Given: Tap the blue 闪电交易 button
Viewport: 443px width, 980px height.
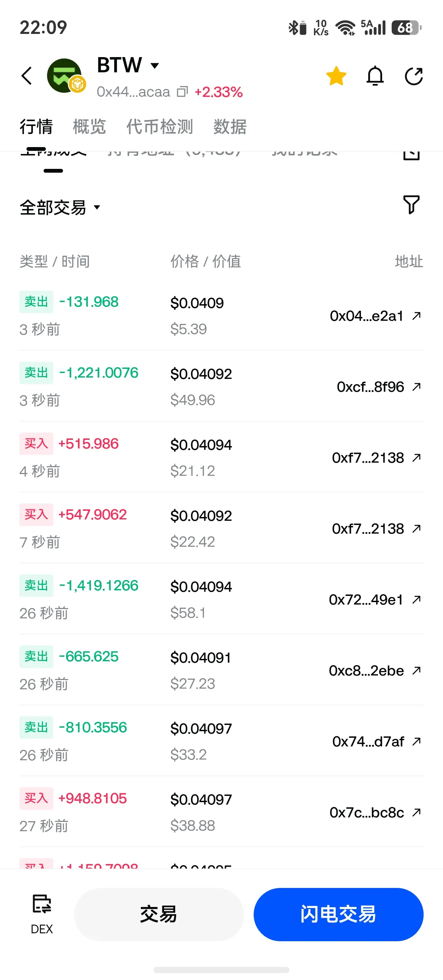Looking at the screenshot, I should click(338, 914).
